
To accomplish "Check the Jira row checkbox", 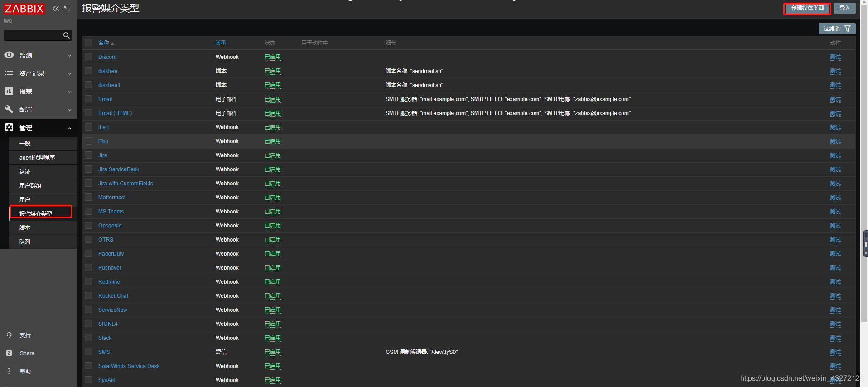I will 88,155.
